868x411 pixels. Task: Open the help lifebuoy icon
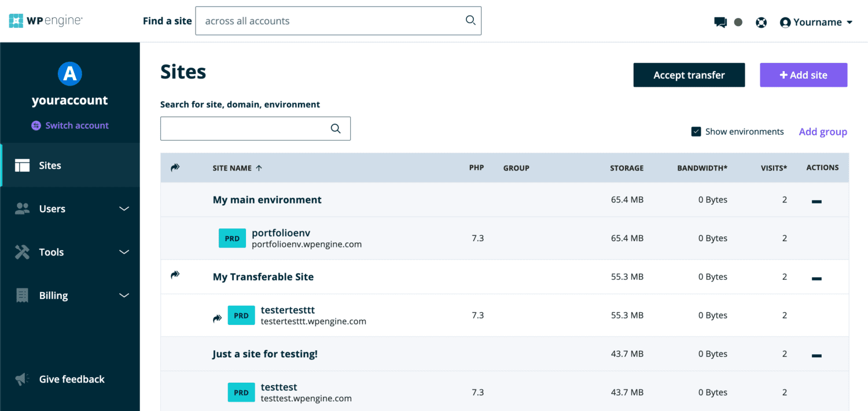[x=761, y=22]
